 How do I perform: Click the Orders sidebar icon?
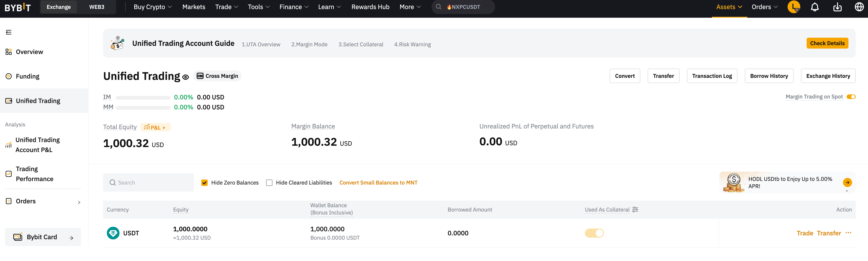click(x=9, y=201)
